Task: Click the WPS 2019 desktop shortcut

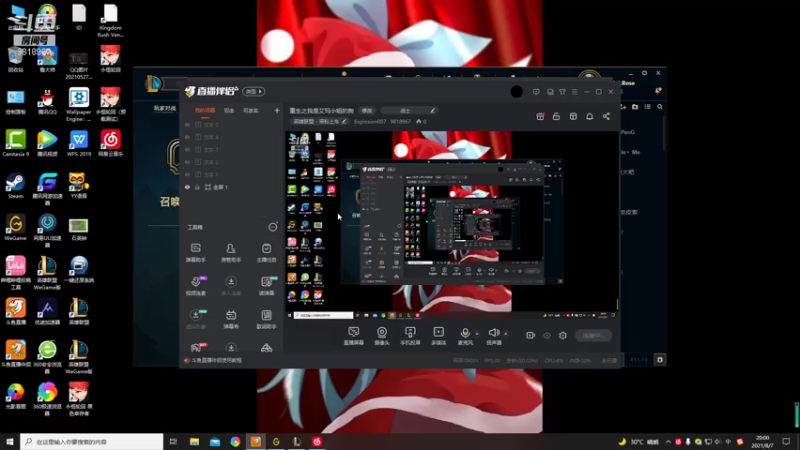Action: point(79,143)
